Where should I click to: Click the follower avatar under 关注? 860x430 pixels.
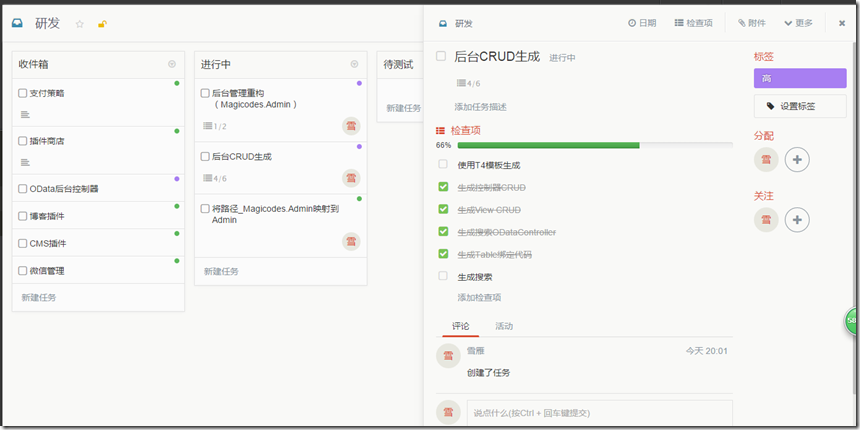766,220
